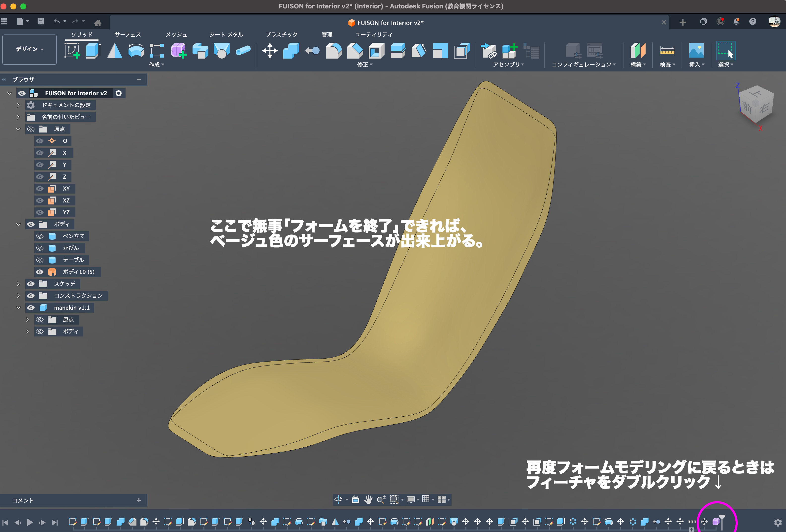Collapse the manekin v1:1 component
Image resolution: width=786 pixels, height=532 pixels.
(18, 308)
